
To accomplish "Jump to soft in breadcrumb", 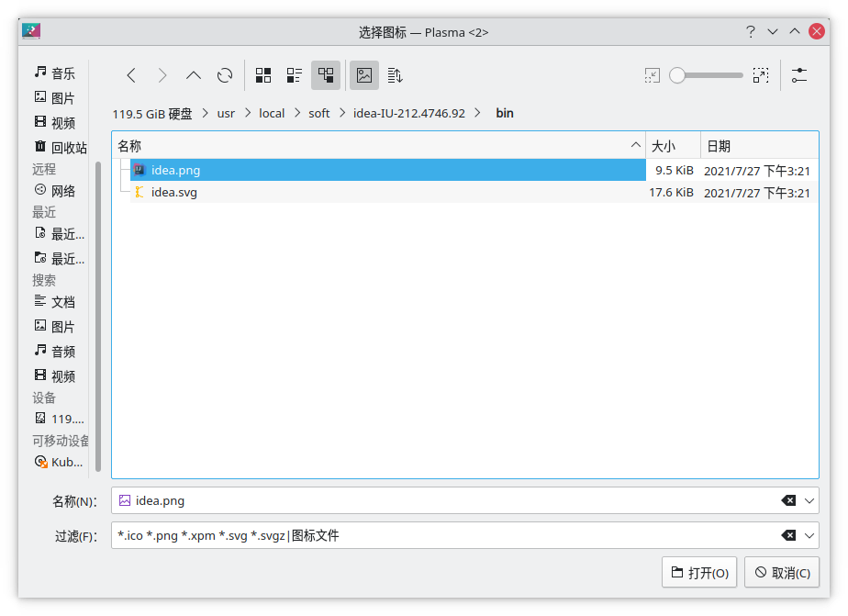I will (319, 114).
